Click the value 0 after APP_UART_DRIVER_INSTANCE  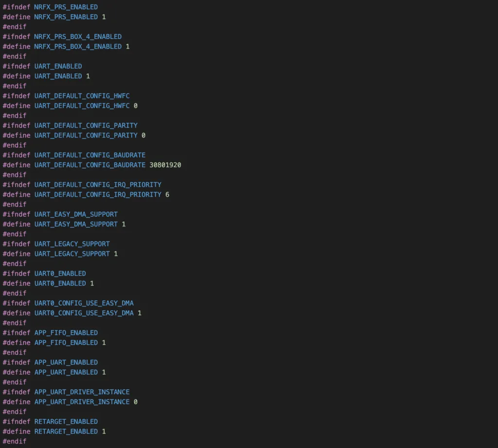pyautogui.click(x=136, y=402)
